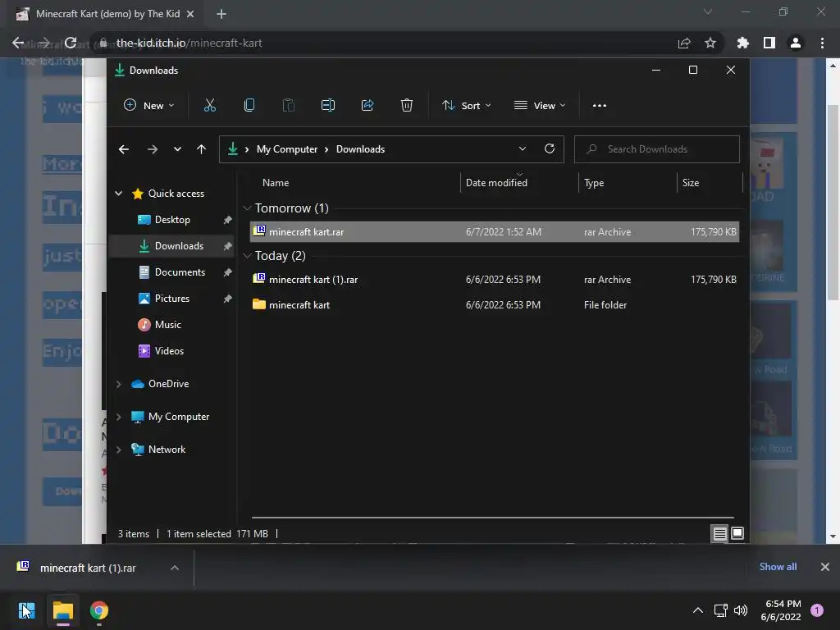Viewport: 840px width, 630px height.
Task: Click the Rename icon in toolbar
Action: pyautogui.click(x=328, y=106)
